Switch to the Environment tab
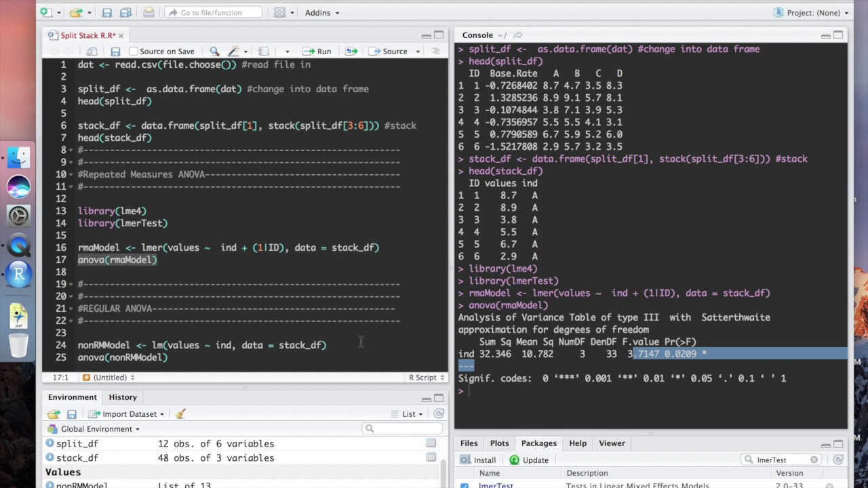Screen dimensions: 868x488 click(72, 397)
